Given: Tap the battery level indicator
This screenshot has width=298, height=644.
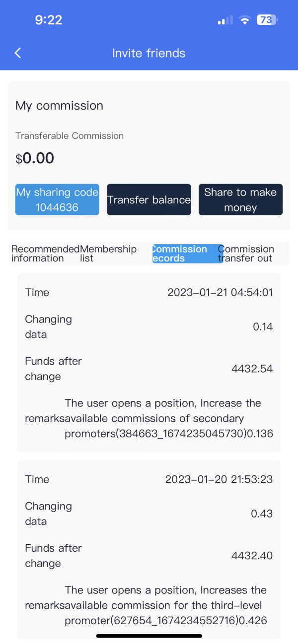Looking at the screenshot, I should tap(267, 20).
